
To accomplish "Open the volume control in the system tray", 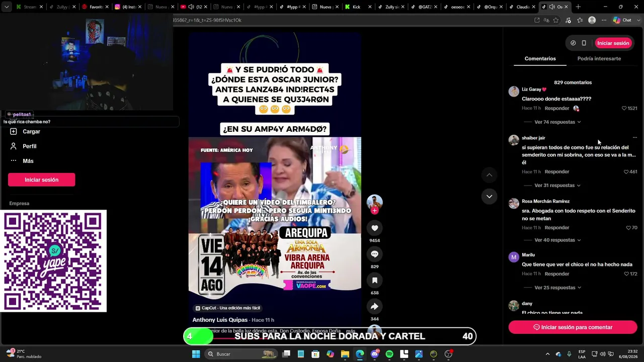I will pyautogui.click(x=603, y=354).
